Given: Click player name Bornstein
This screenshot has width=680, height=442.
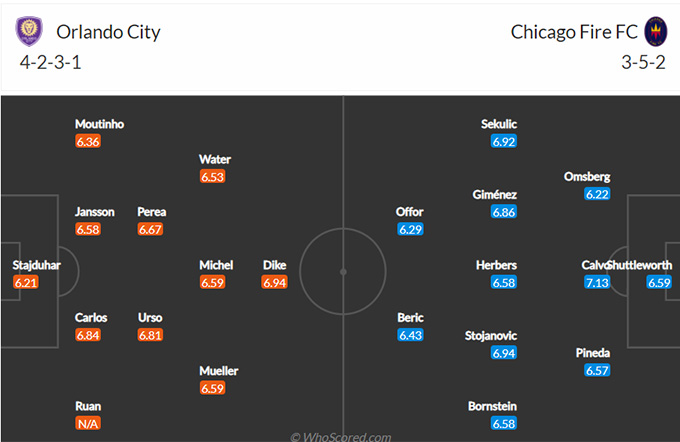Looking at the screenshot, I should coord(492,406).
